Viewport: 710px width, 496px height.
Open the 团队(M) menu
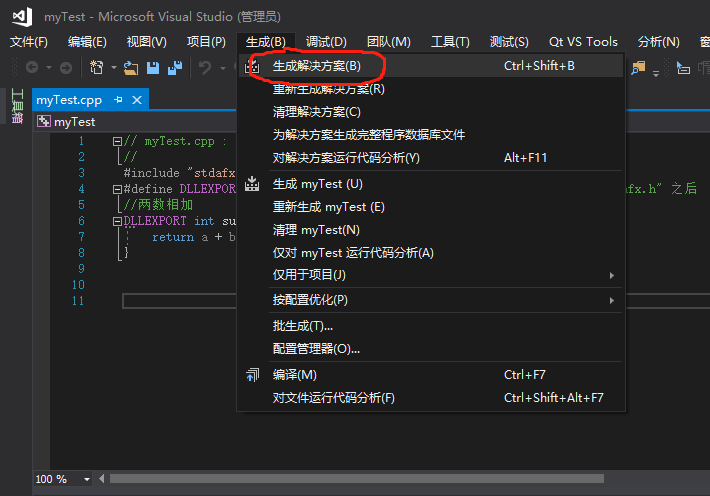coord(389,42)
